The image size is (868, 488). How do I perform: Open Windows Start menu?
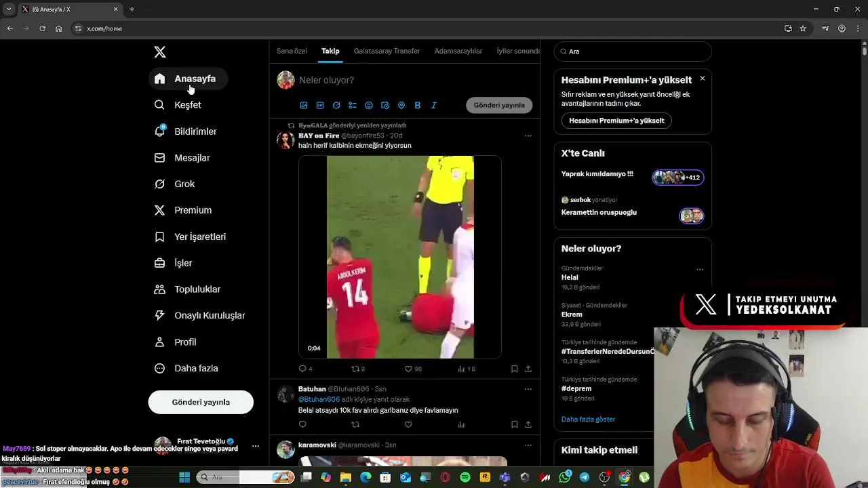pos(184,478)
